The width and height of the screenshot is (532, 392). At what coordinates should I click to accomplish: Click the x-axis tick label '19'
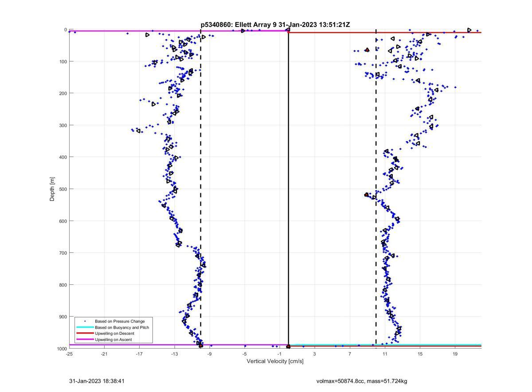(455, 354)
